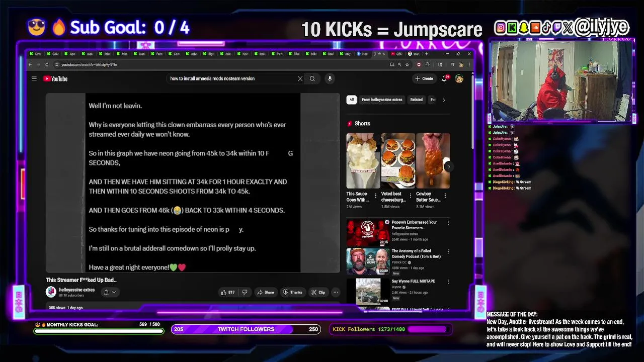The height and width of the screenshot is (362, 644).
Task: Open the YouTube account avatar menu
Action: point(459,78)
